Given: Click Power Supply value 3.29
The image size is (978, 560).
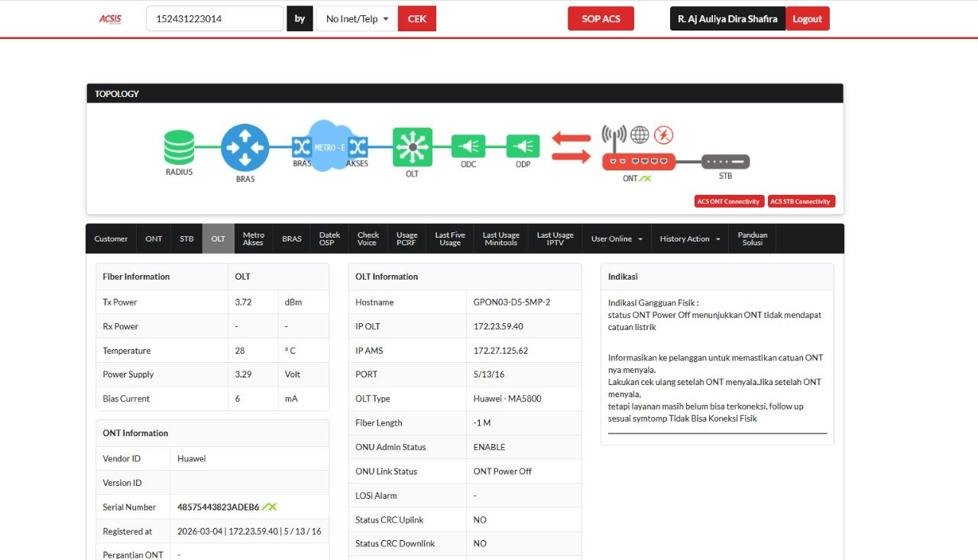Looking at the screenshot, I should 243,374.
